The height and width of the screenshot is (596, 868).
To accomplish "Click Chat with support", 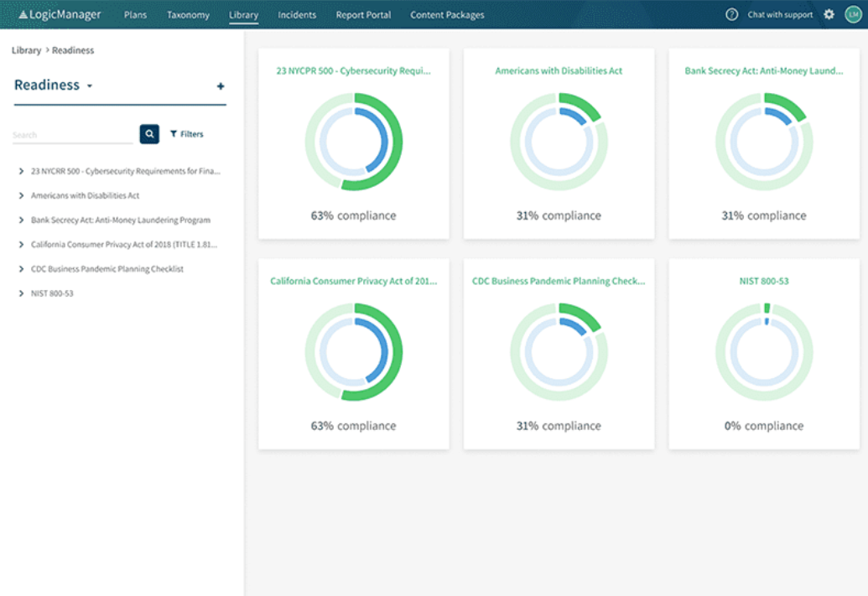I will click(x=780, y=15).
